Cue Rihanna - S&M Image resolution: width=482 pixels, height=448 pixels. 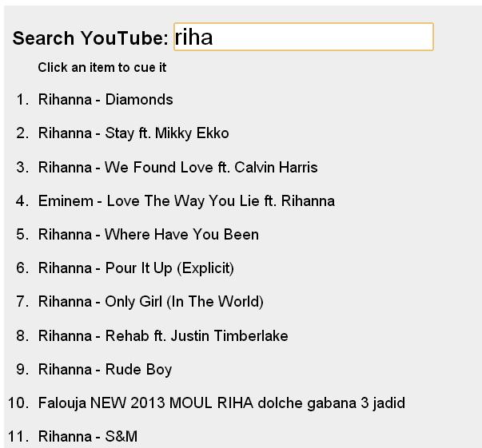pos(88,437)
